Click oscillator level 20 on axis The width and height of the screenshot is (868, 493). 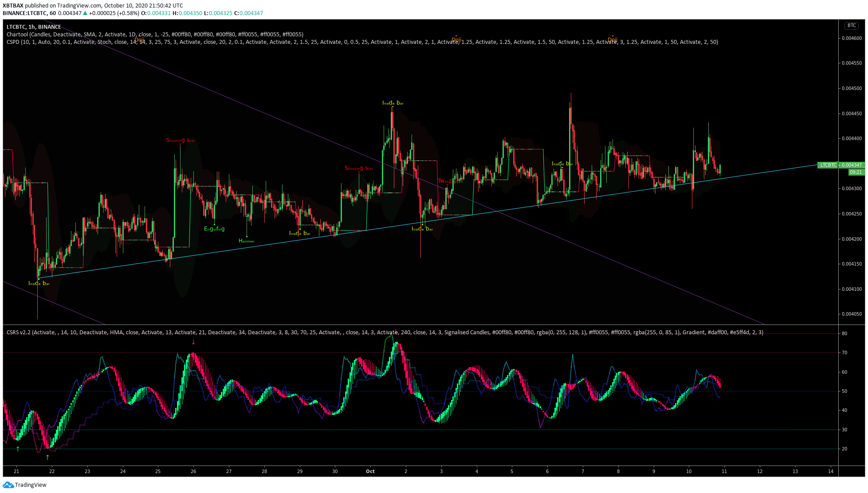[844, 449]
